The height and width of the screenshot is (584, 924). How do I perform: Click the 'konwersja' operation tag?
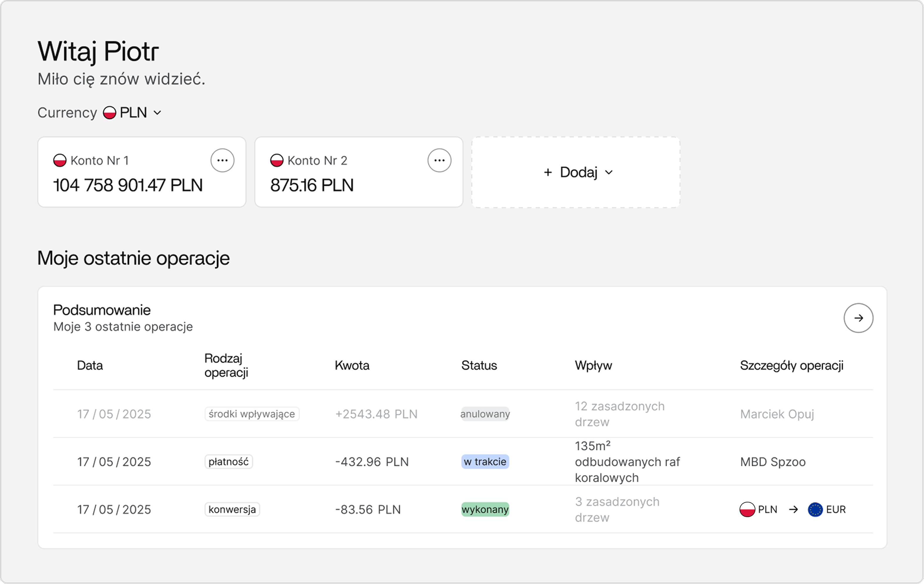tap(232, 510)
